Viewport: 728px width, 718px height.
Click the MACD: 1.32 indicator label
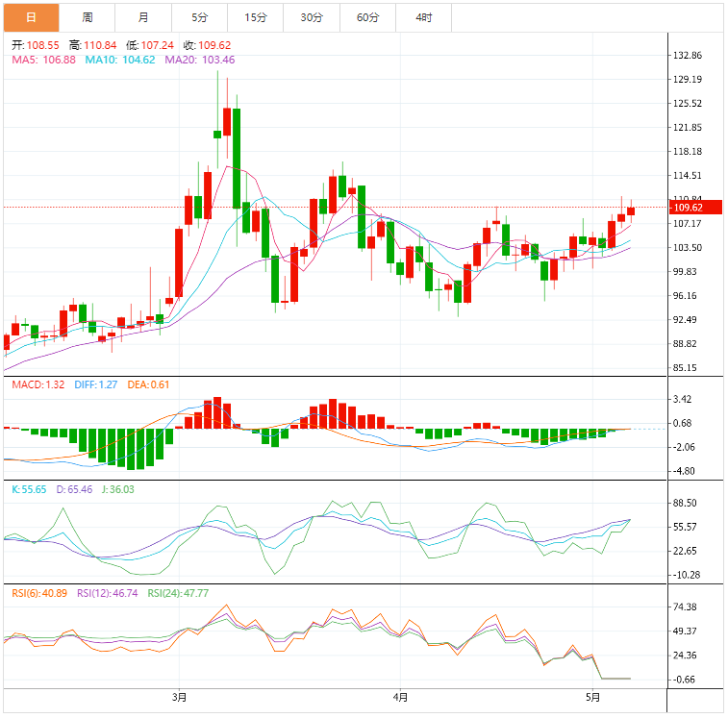(38, 384)
